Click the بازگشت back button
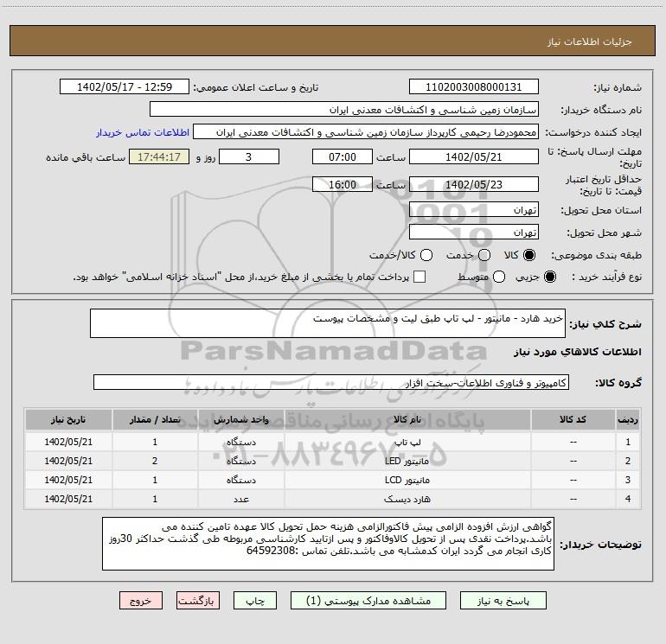The image size is (666, 644). 198,601
